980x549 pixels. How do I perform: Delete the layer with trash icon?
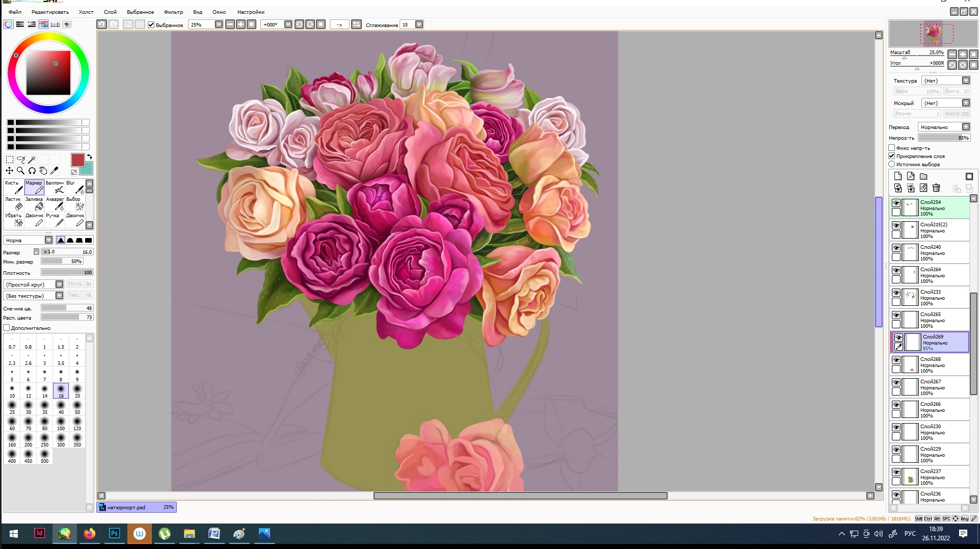(936, 188)
